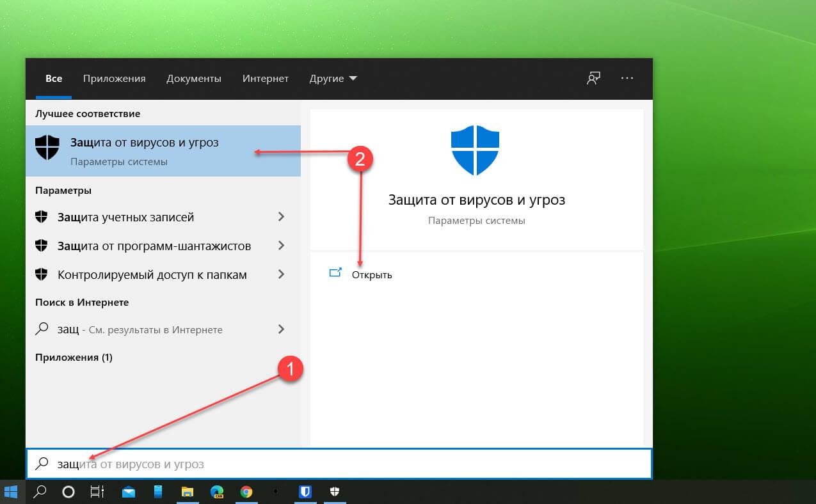Viewport: 816px width, 504px height.
Task: Open the Windows Start menu
Action: click(x=12, y=492)
